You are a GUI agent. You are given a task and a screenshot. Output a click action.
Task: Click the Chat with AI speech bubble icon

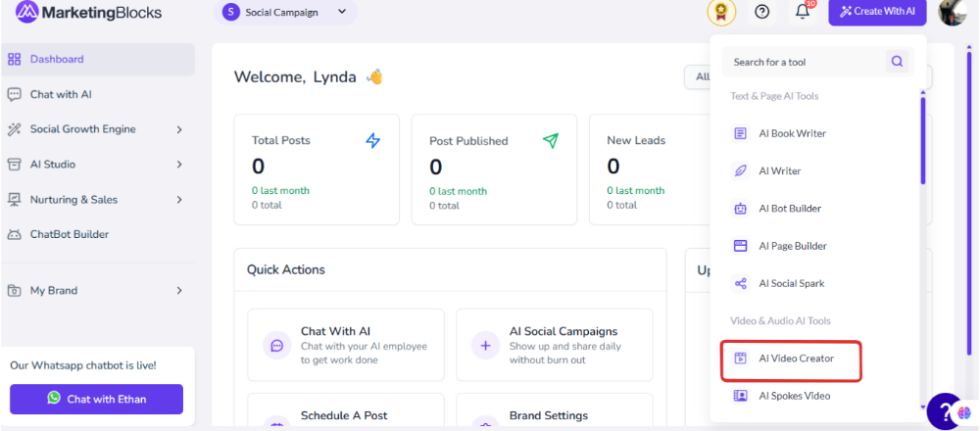pyautogui.click(x=14, y=94)
